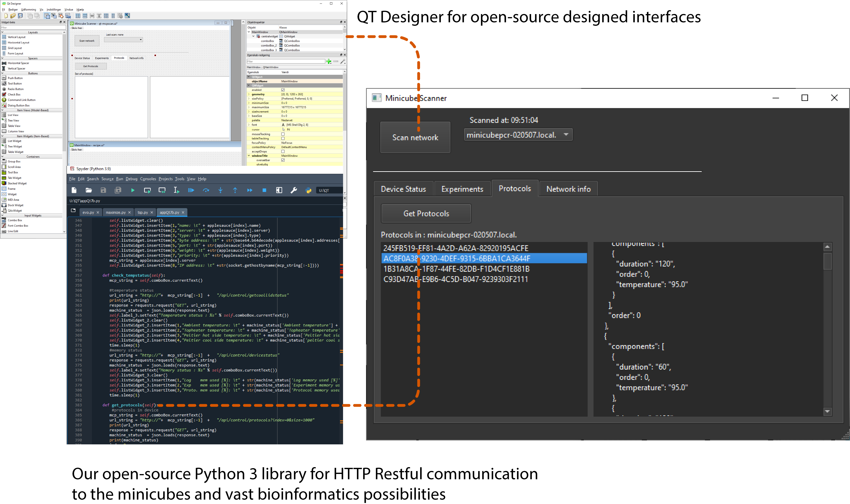Check the acceptDrops property checkbox

[283, 152]
